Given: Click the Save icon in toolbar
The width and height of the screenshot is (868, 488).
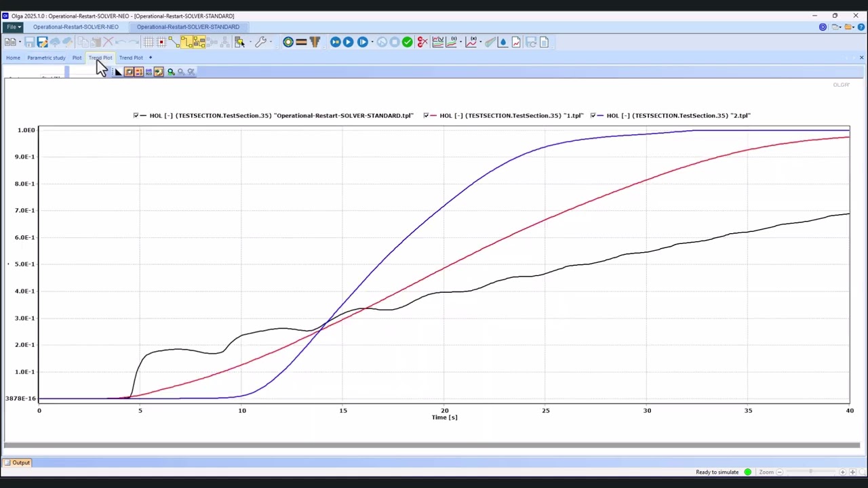Looking at the screenshot, I should (30, 42).
